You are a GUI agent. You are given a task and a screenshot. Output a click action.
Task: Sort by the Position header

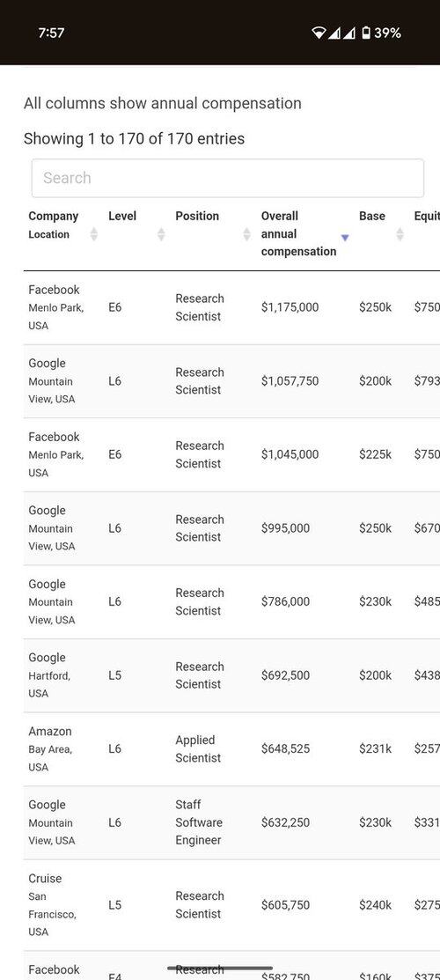197,217
